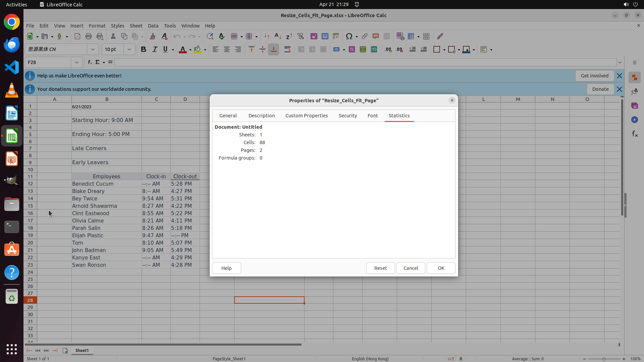Click the formula input line
This screenshot has width=644, height=362.
365,62
